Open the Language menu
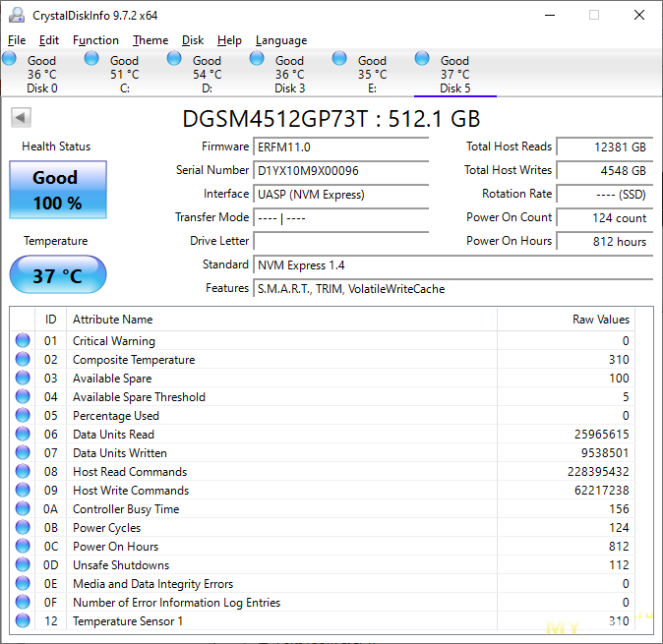This screenshot has height=644, width=663. (x=281, y=40)
